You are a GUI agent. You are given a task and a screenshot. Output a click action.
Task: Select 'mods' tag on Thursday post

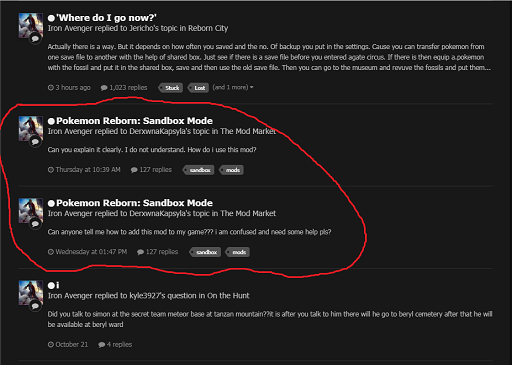coord(232,170)
